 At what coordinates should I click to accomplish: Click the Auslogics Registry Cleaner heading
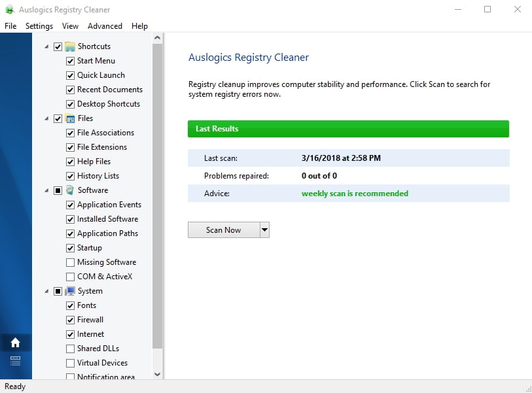tap(249, 58)
